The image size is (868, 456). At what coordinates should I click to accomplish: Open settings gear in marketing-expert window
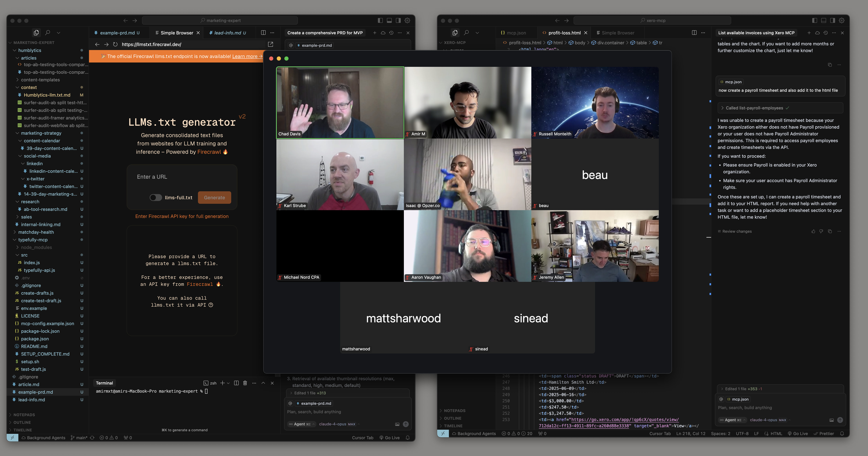point(407,21)
